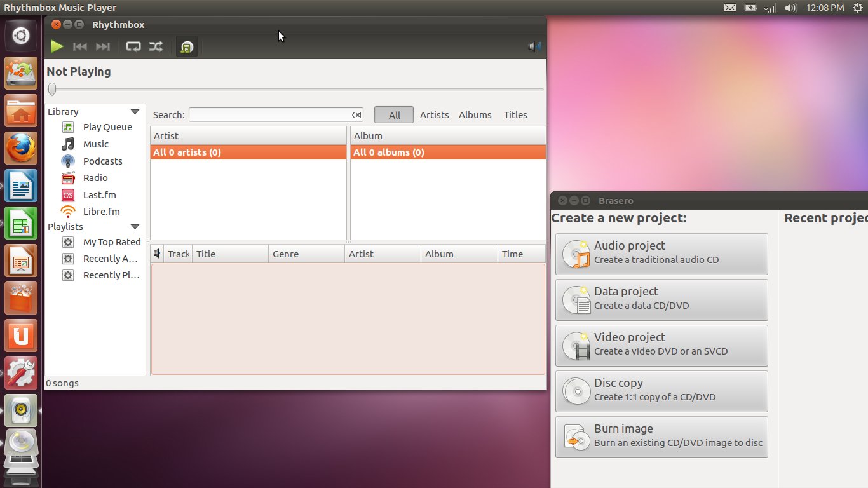
Task: Collapse the Library section arrow
Action: 135,112
